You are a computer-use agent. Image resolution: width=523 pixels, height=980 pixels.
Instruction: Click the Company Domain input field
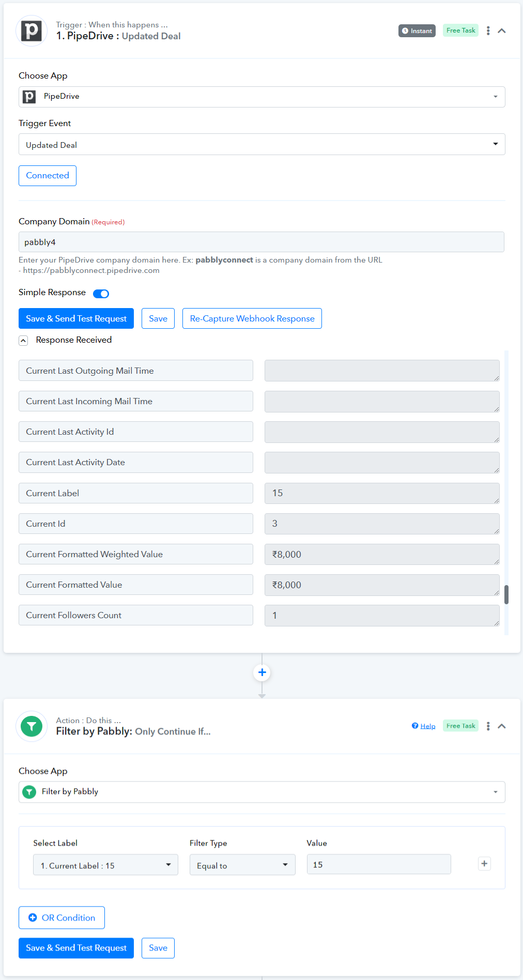click(261, 242)
